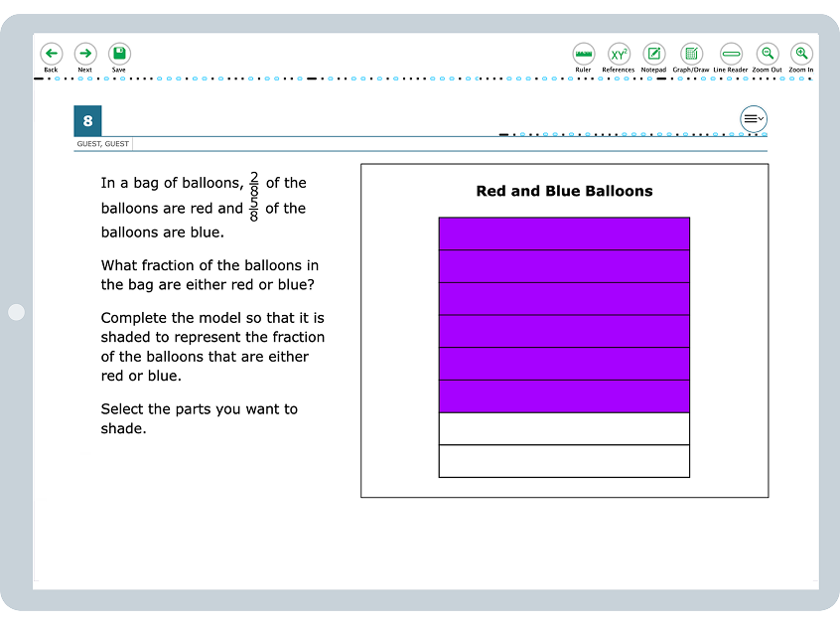The image size is (840, 625).
Task: Open the References XY² tool
Action: click(619, 54)
